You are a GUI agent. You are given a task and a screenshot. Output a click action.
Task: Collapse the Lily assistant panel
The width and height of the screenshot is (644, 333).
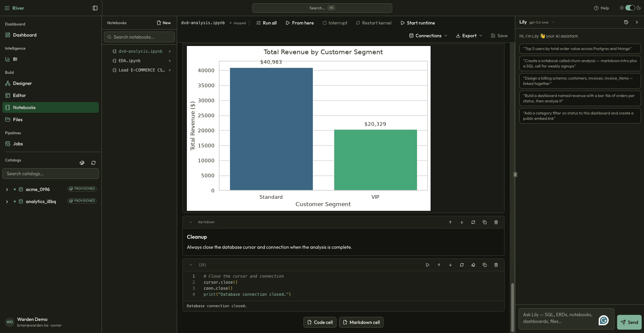[x=637, y=22]
